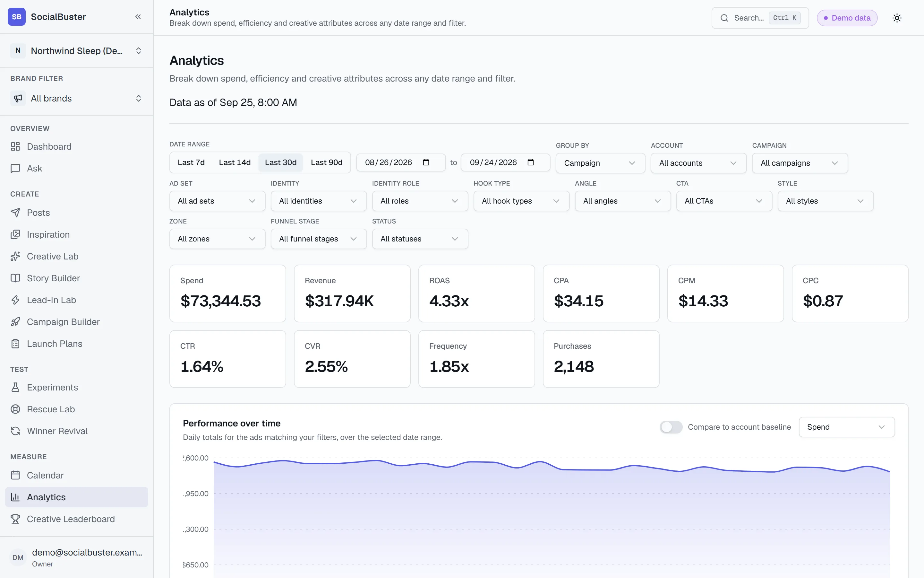Open the All angles dropdown
Screen dimensions: 924x578
click(623, 201)
